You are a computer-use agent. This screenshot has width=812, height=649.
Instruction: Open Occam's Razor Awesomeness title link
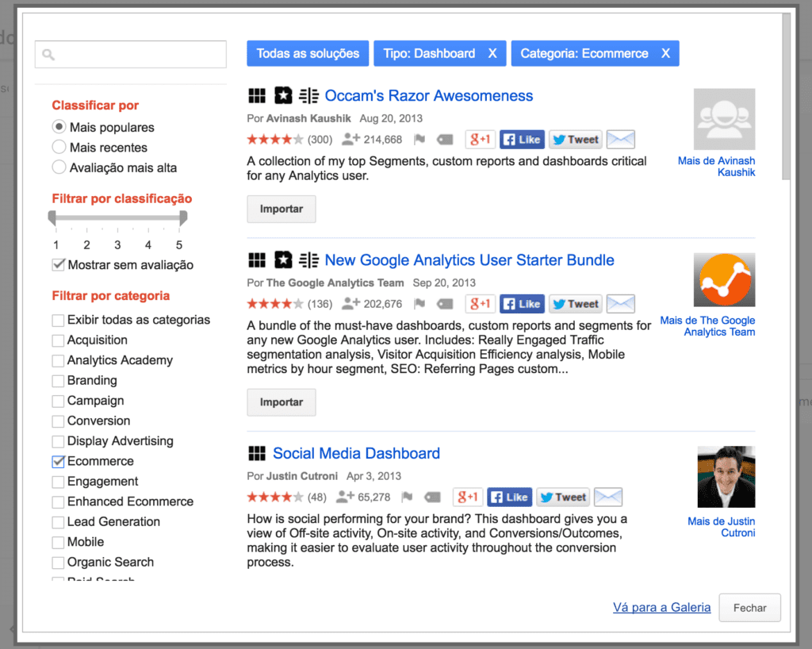429,96
